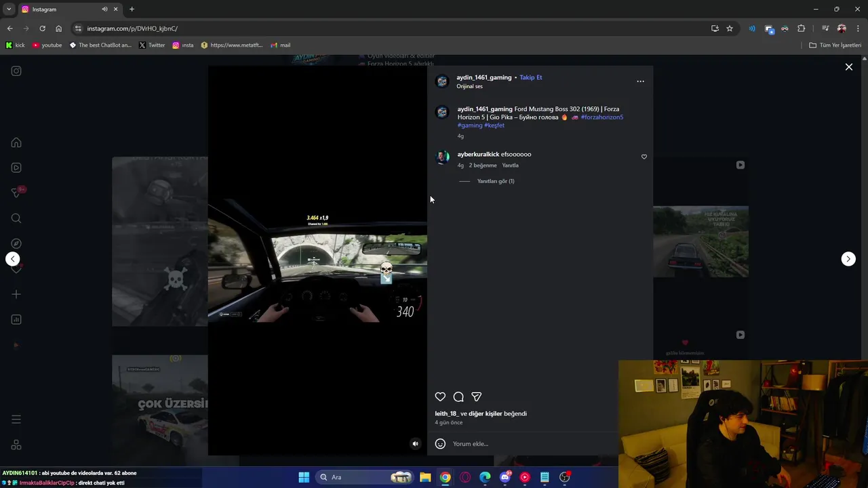Share the post via paper plane icon
Screen dimensions: 868x488
pos(477,396)
